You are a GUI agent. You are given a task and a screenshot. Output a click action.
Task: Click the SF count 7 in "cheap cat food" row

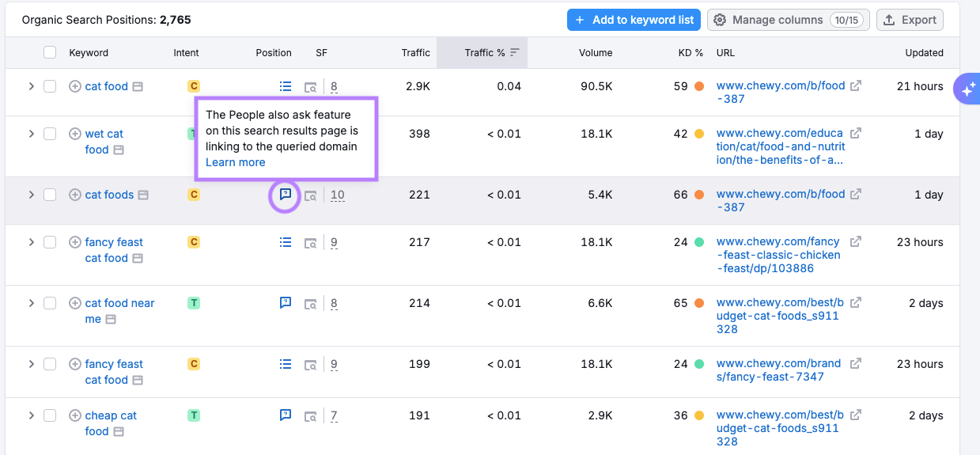(x=335, y=415)
